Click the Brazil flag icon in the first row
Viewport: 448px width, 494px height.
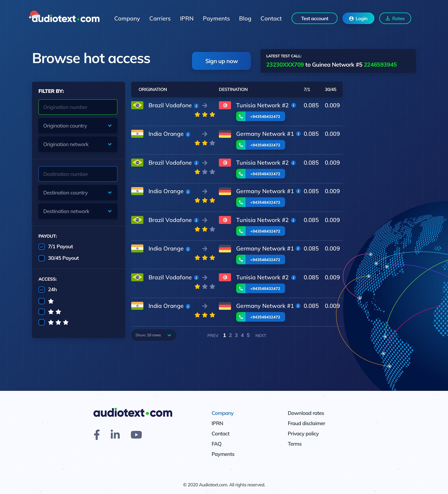pos(137,105)
